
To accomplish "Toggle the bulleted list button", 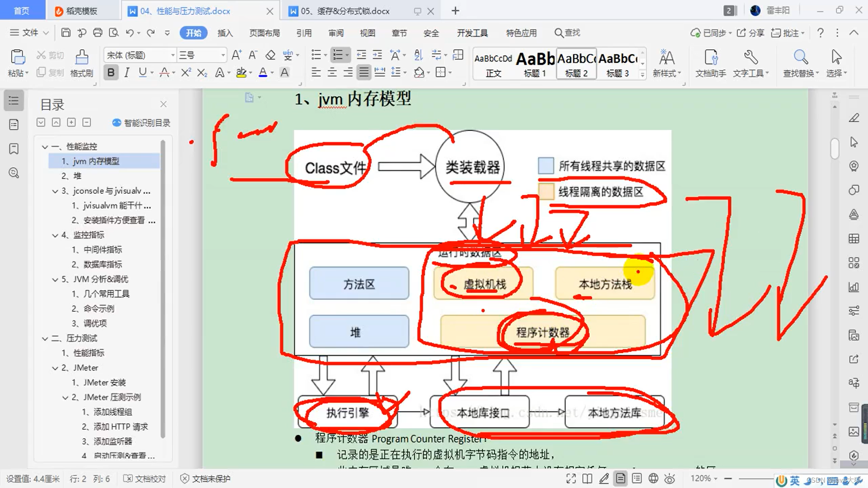I will [316, 55].
